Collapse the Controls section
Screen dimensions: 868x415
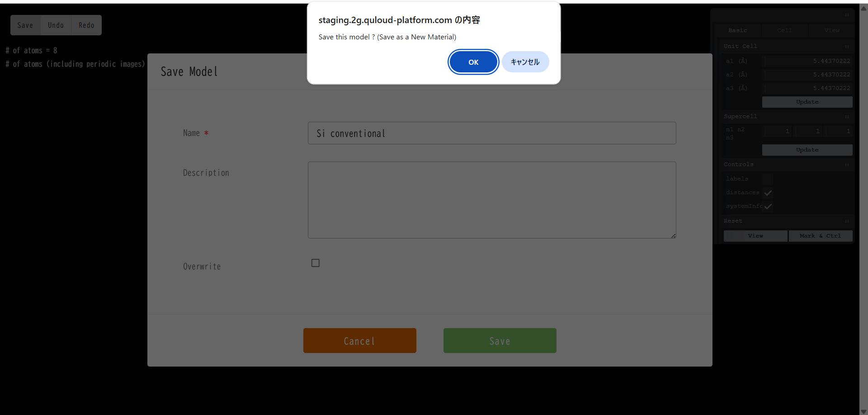[847, 165]
